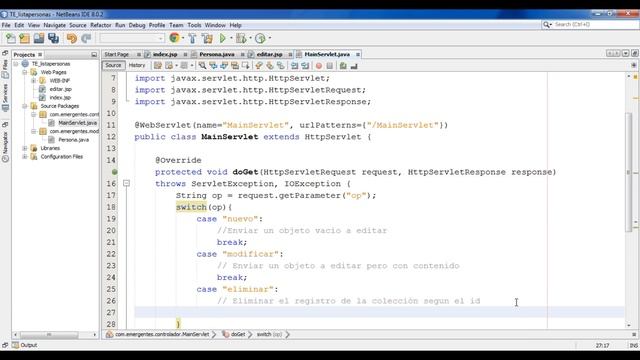
Task: Toggle Highlight Search icon in editor toolbar
Action: tap(235, 66)
